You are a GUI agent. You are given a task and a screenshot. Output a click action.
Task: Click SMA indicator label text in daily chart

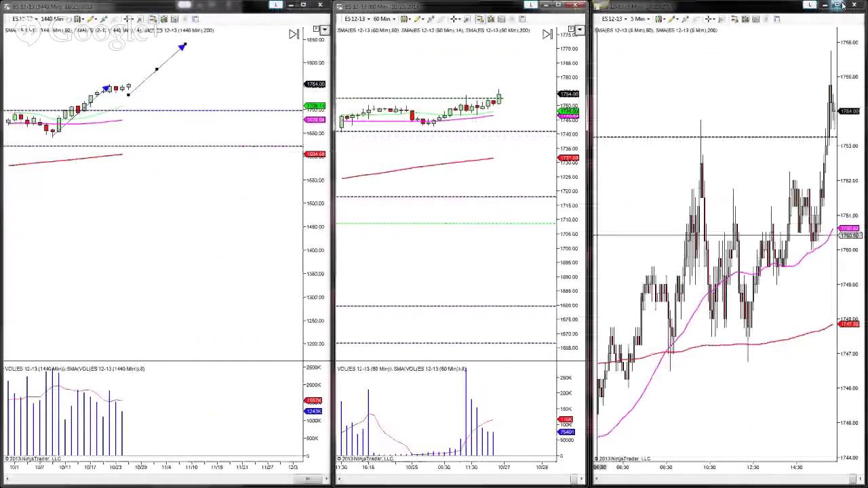pyautogui.click(x=109, y=30)
